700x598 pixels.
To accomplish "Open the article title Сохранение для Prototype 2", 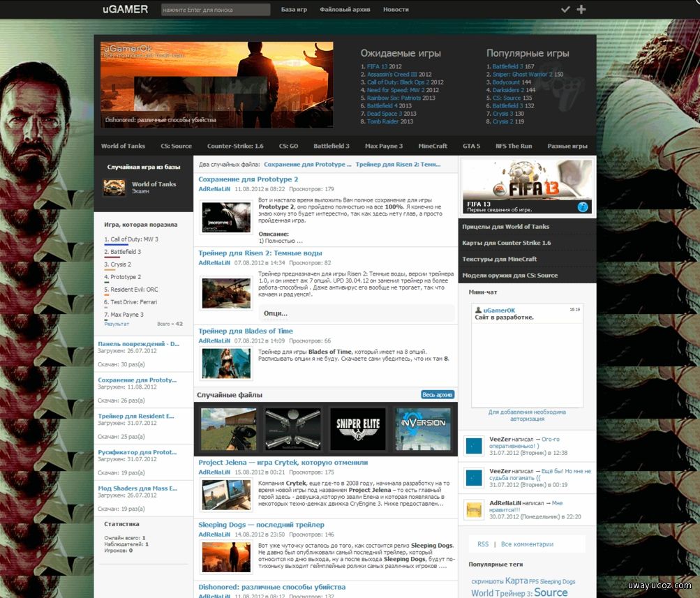I will point(248,179).
